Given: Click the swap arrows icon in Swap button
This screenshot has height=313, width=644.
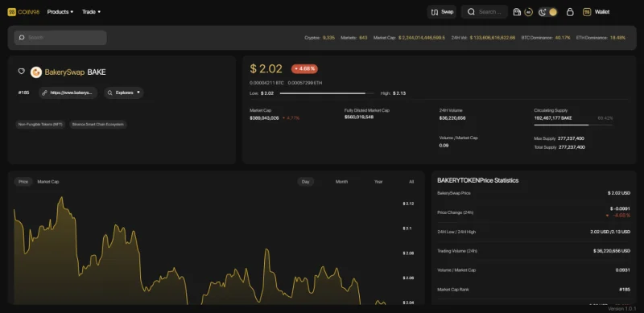Looking at the screenshot, I should 435,12.
